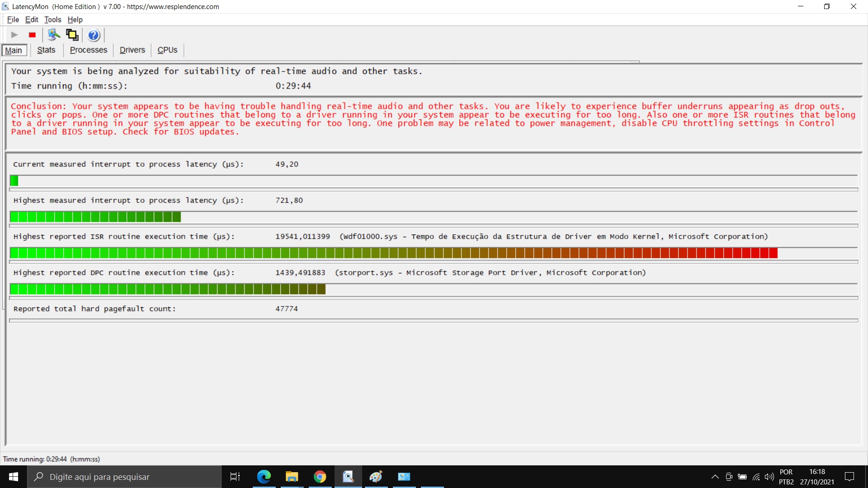Switch to the Processes tab
Screen dimensions: 868x488
coord(89,50)
